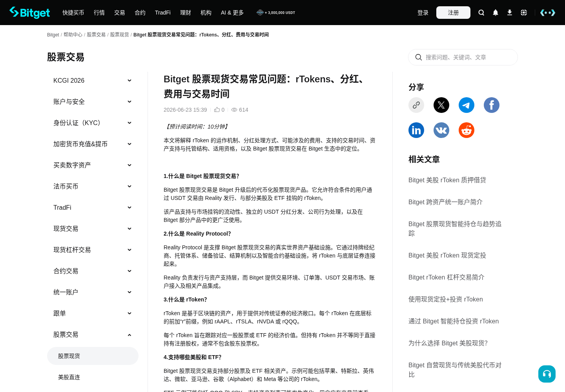Go to 股票现货 breadcrumb
This screenshot has height=392, width=565.
[x=119, y=35]
